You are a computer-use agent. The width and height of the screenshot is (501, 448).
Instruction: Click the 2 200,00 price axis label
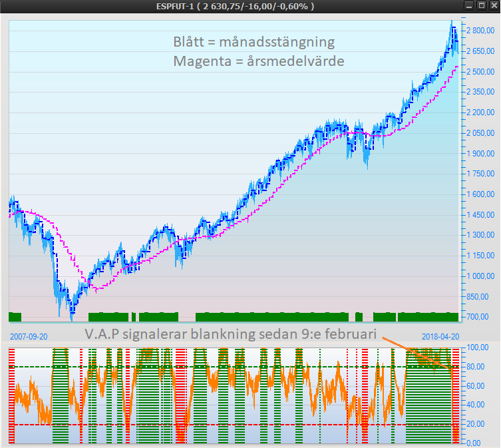pyautogui.click(x=480, y=112)
